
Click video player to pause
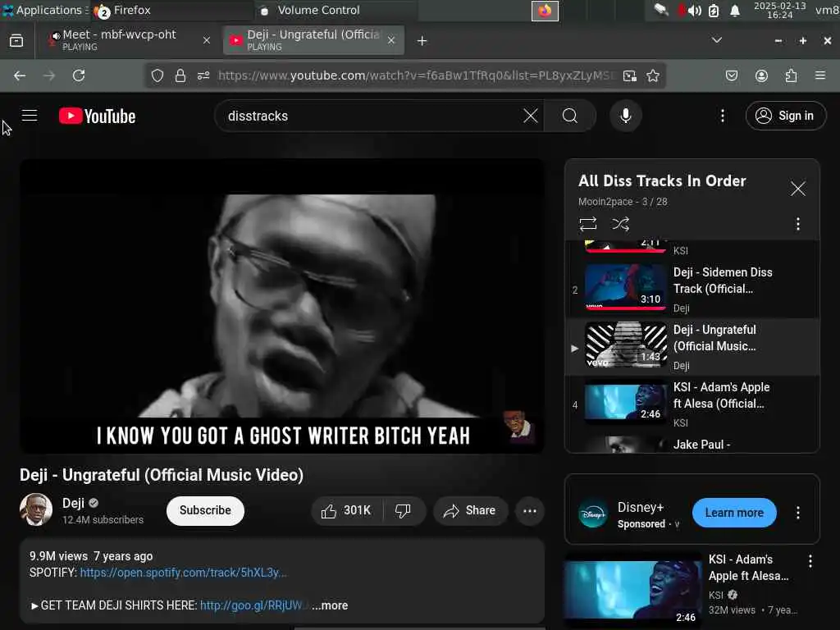(x=282, y=306)
